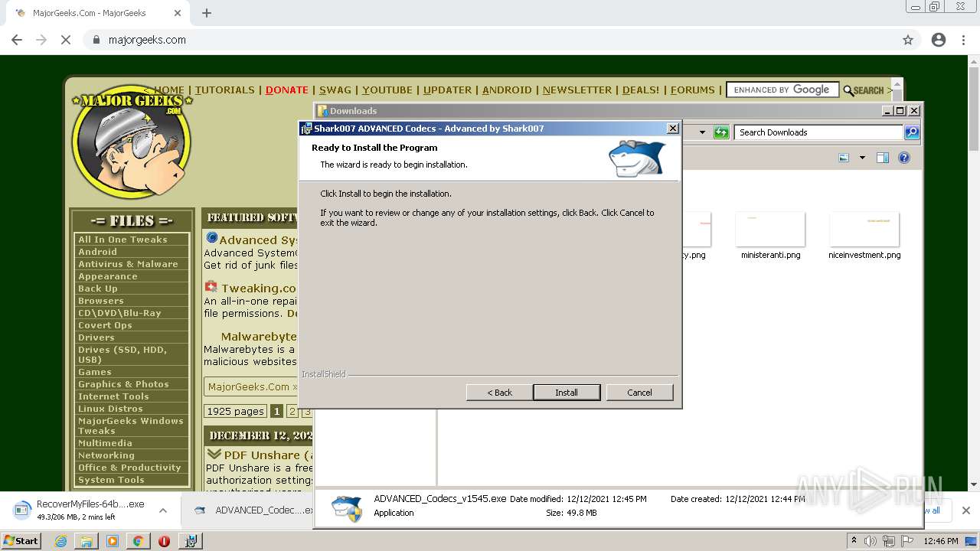
Task: Click ADVANCED_Codec download item in shelf
Action: (x=253, y=510)
